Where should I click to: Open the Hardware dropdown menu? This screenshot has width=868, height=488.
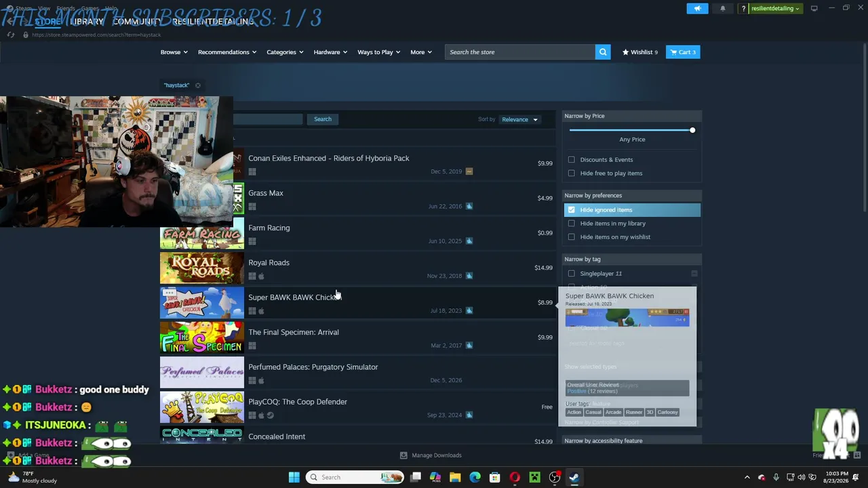(330, 52)
